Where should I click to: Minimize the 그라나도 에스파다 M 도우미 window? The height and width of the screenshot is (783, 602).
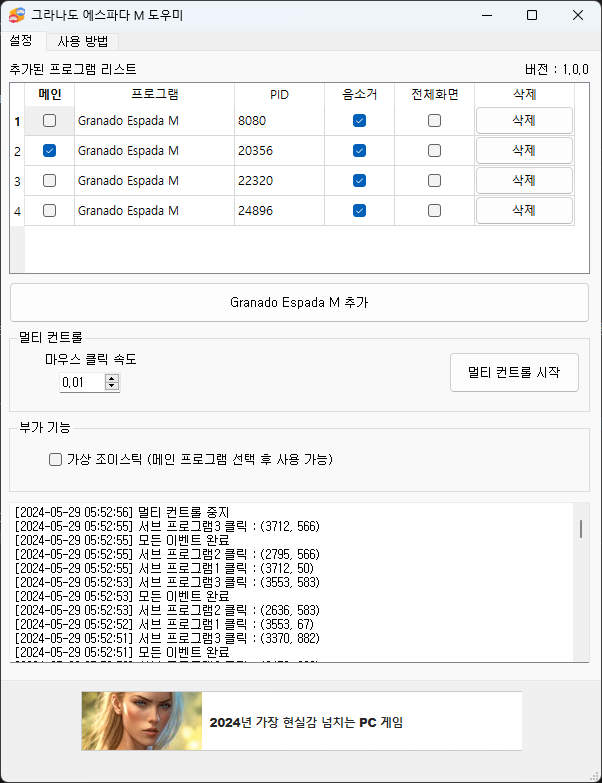click(x=487, y=15)
